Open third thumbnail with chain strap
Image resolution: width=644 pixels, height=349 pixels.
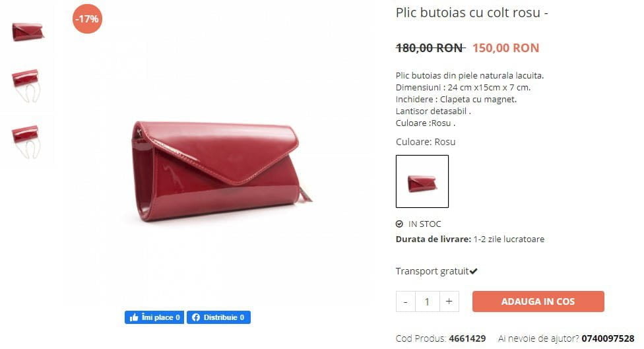coord(26,142)
